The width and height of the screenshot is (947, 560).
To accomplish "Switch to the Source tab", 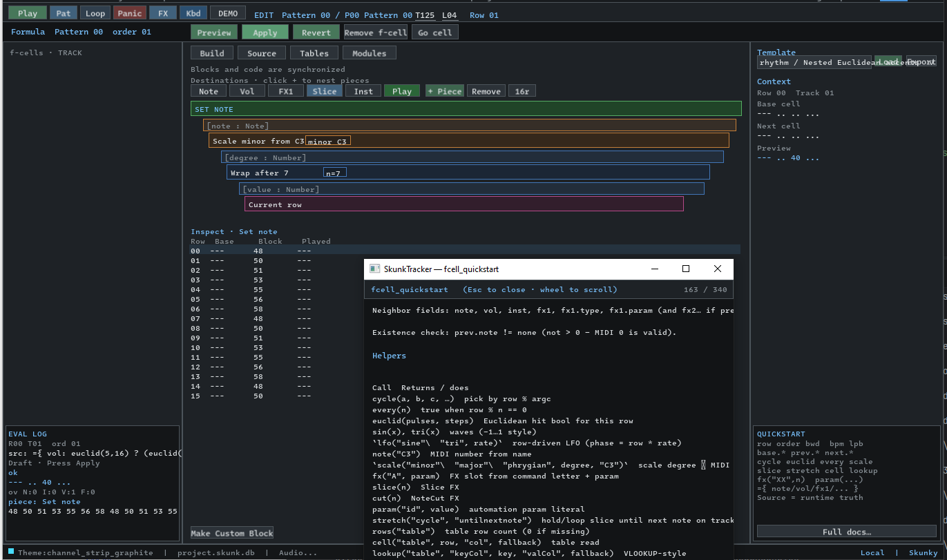I will pyautogui.click(x=262, y=53).
